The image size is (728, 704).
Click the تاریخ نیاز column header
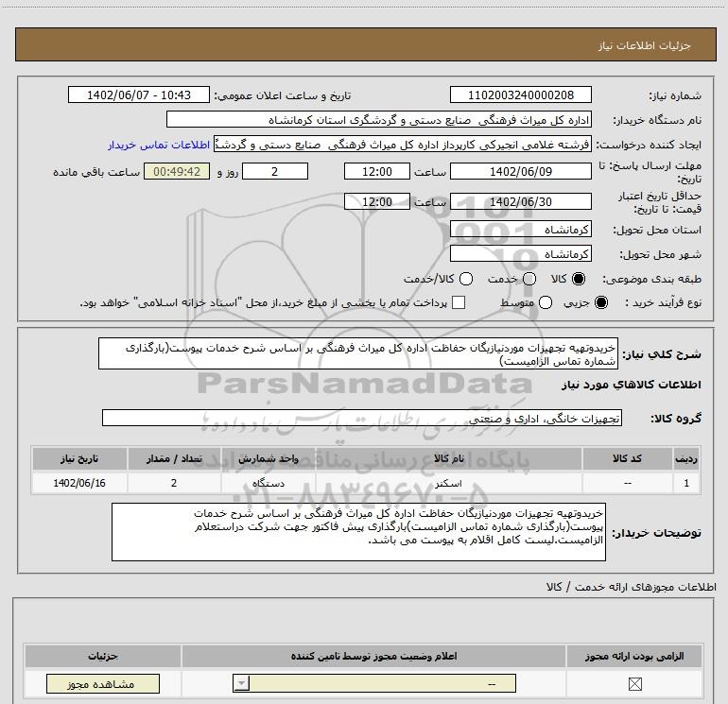pos(78,458)
